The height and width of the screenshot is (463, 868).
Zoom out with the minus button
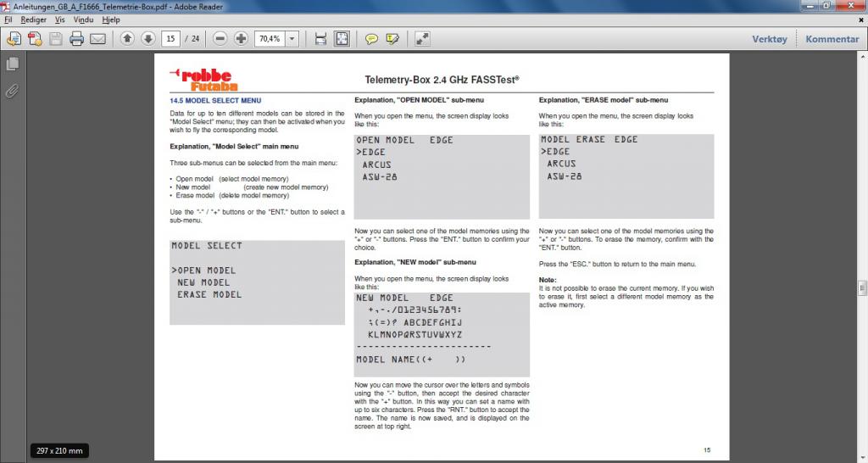(x=220, y=39)
